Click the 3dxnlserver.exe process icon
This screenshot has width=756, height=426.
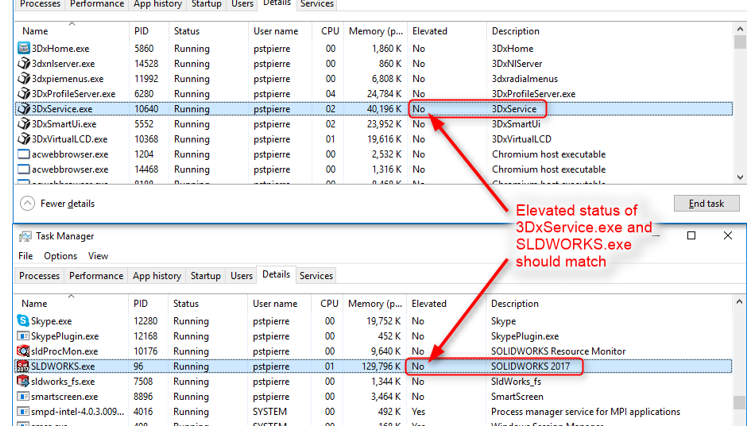point(23,63)
